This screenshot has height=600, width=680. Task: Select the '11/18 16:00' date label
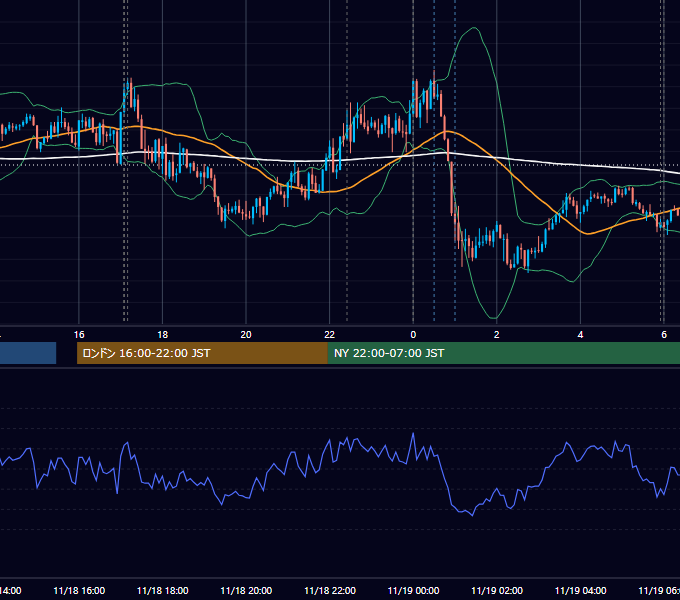click(79, 590)
